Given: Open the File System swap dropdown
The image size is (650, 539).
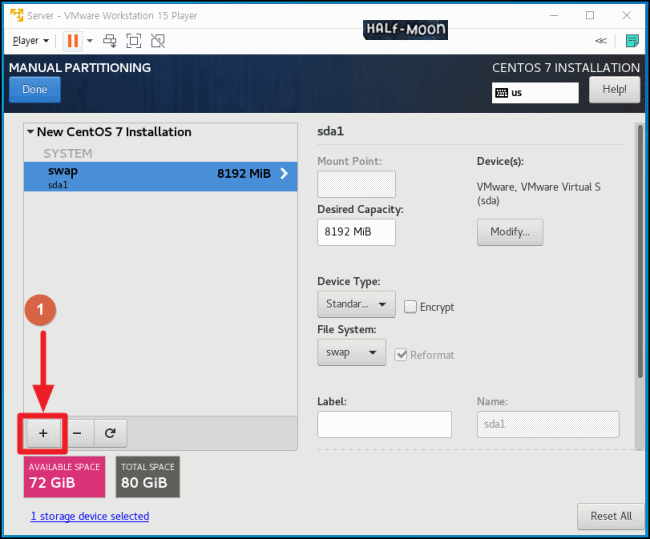Looking at the screenshot, I should point(351,352).
